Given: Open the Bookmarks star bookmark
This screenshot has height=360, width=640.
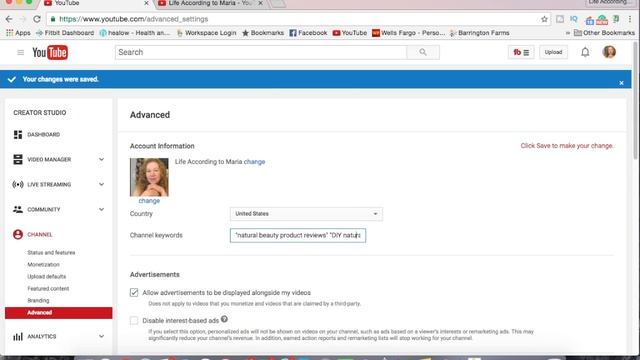Looking at the screenshot, I should (x=263, y=33).
